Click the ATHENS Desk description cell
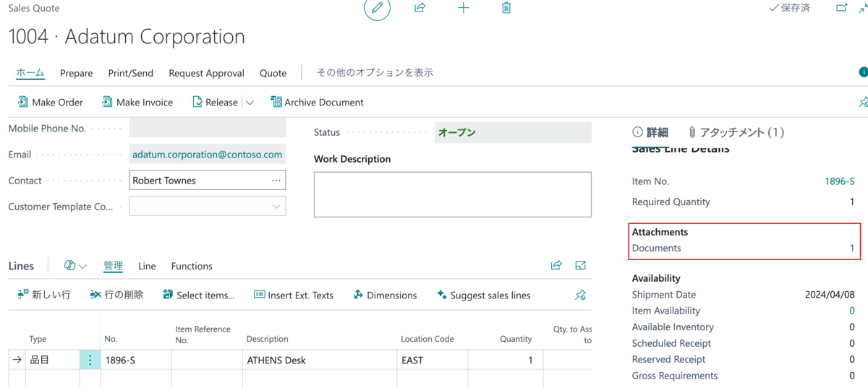 pyautogui.click(x=319, y=360)
